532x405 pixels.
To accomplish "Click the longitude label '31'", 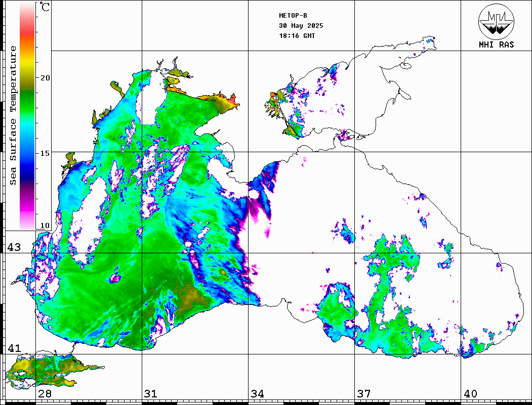I will (151, 394).
